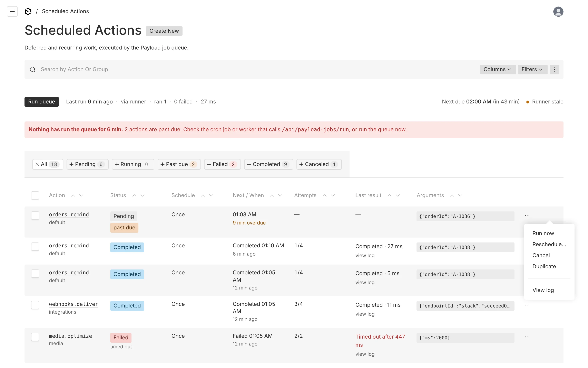The height and width of the screenshot is (368, 588).
Task: Add the Completed 9 filter chip
Action: pyautogui.click(x=268, y=164)
